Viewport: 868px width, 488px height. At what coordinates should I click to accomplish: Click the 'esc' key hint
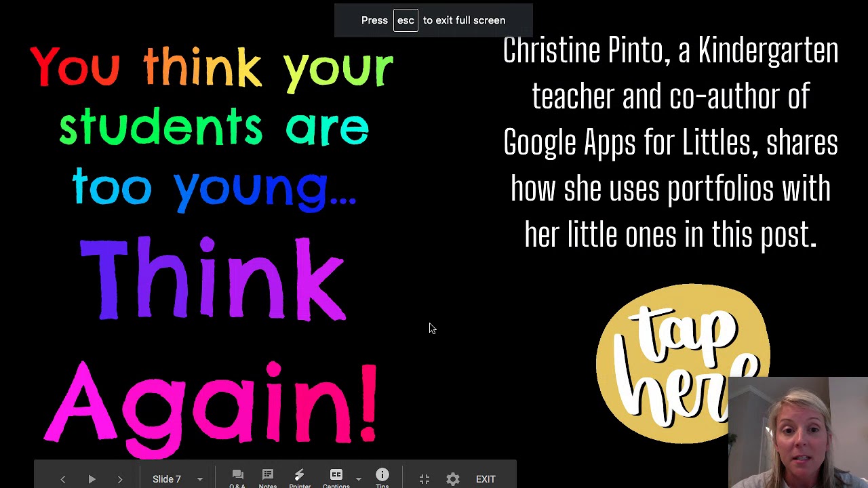click(x=406, y=20)
